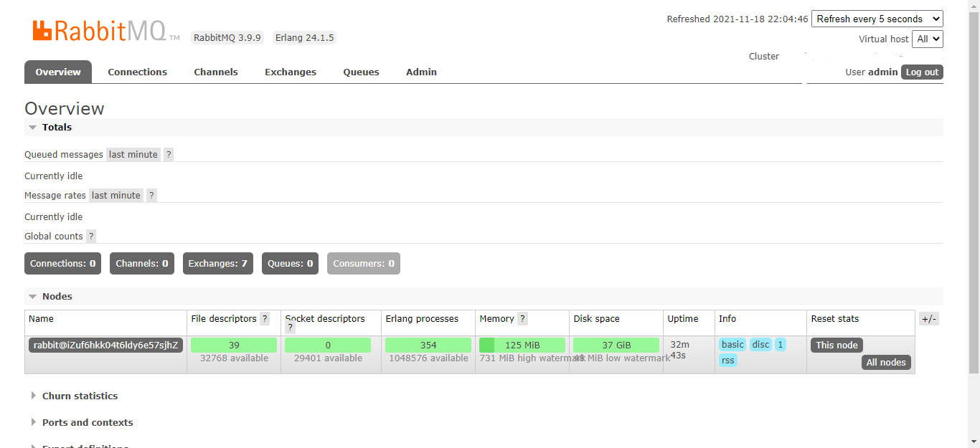Change Queued messages time range selector
980x448 pixels.
pos(133,154)
